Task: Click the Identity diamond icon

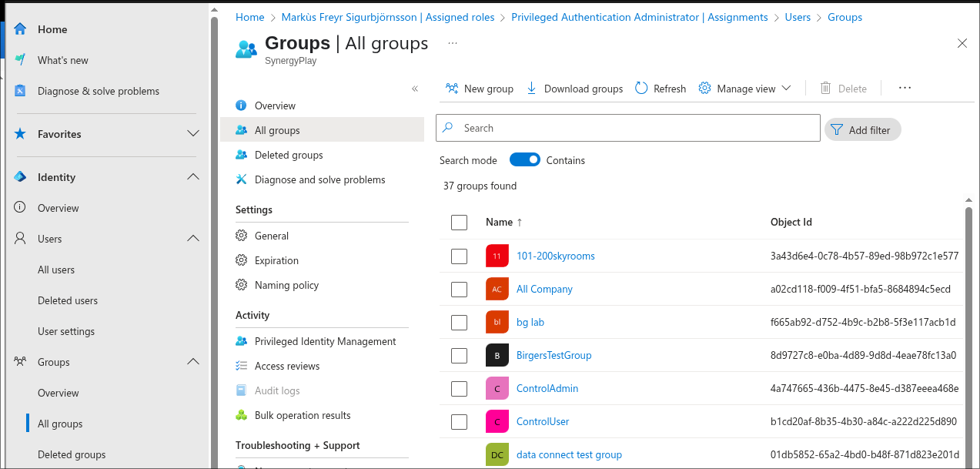Action: 21,177
